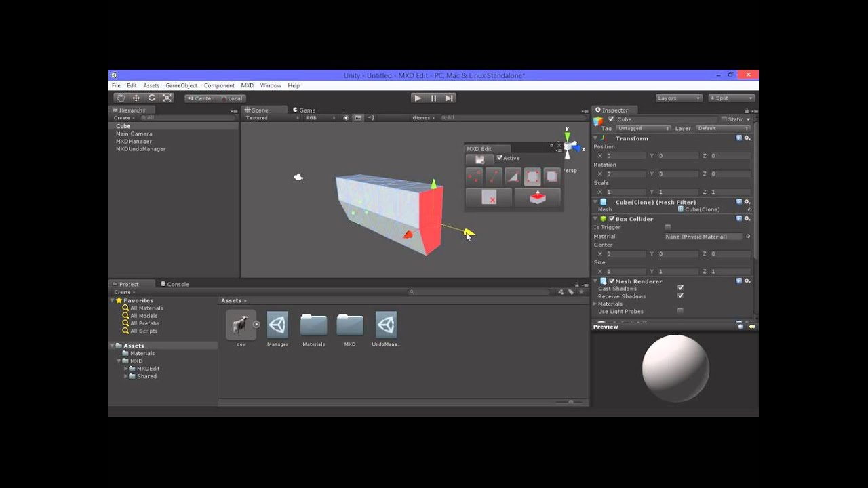This screenshot has width=868, height=488.
Task: Select MXD face selection mode icon
Action: (x=532, y=177)
